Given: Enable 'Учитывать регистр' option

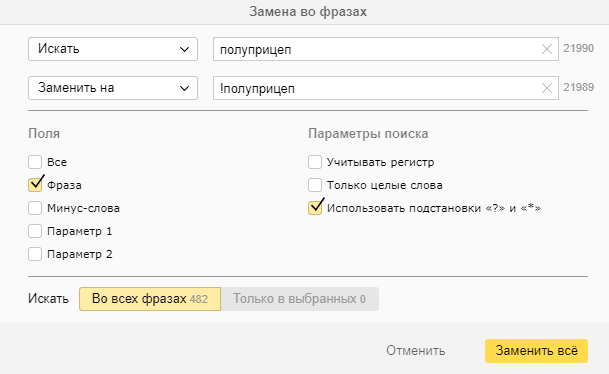Looking at the screenshot, I should 315,162.
